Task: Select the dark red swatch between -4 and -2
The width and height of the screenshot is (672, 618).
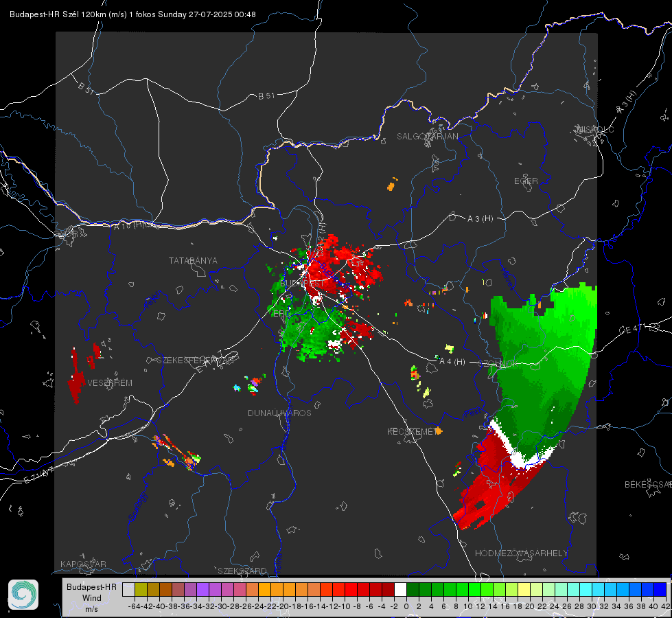Action: pos(388,589)
